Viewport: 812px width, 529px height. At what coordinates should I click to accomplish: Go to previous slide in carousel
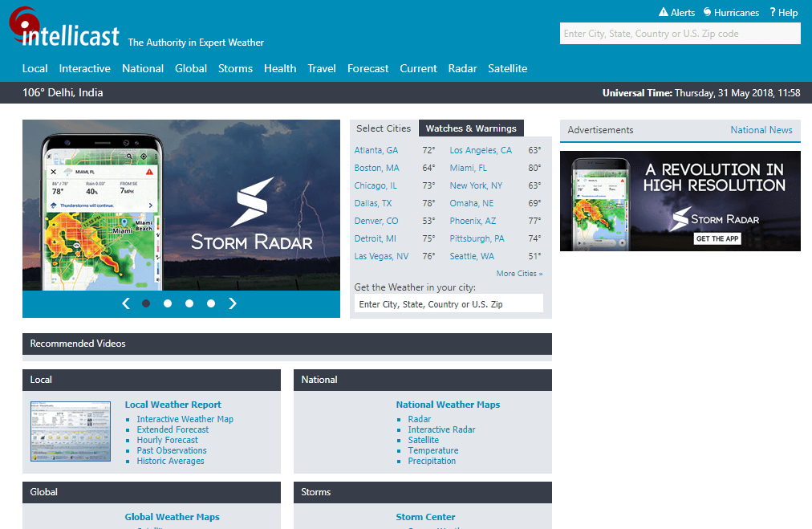(126, 303)
